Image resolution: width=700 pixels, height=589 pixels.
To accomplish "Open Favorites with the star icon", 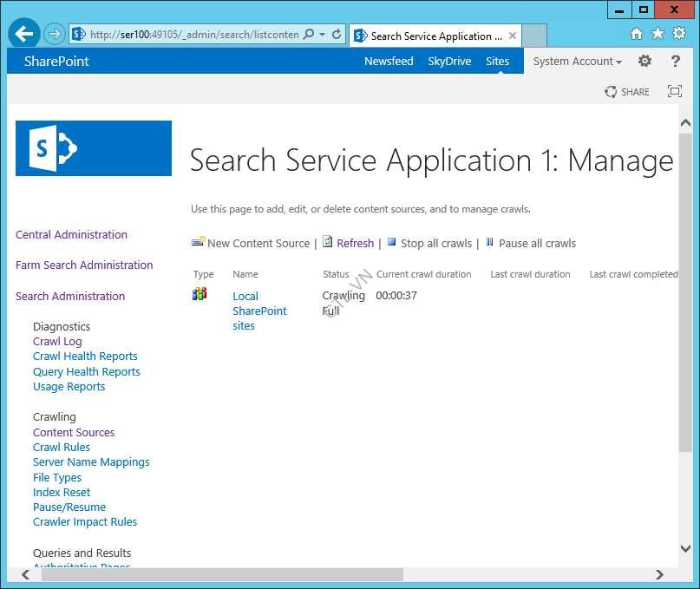I will pyautogui.click(x=657, y=34).
